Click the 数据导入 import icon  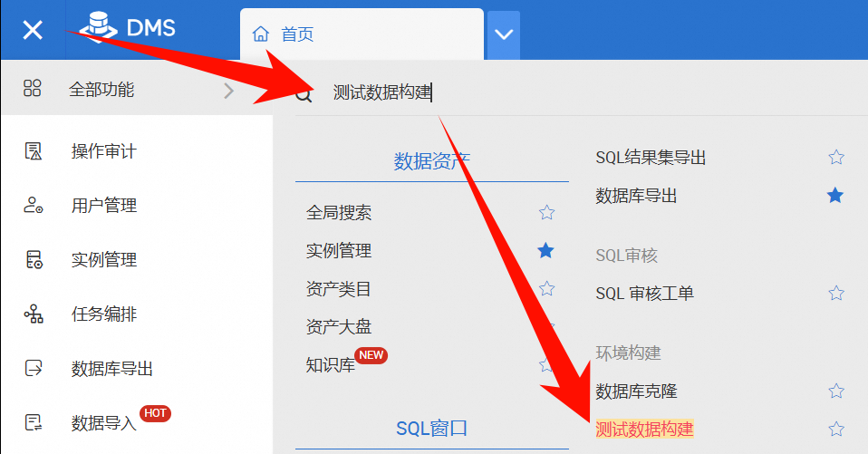pos(34,422)
